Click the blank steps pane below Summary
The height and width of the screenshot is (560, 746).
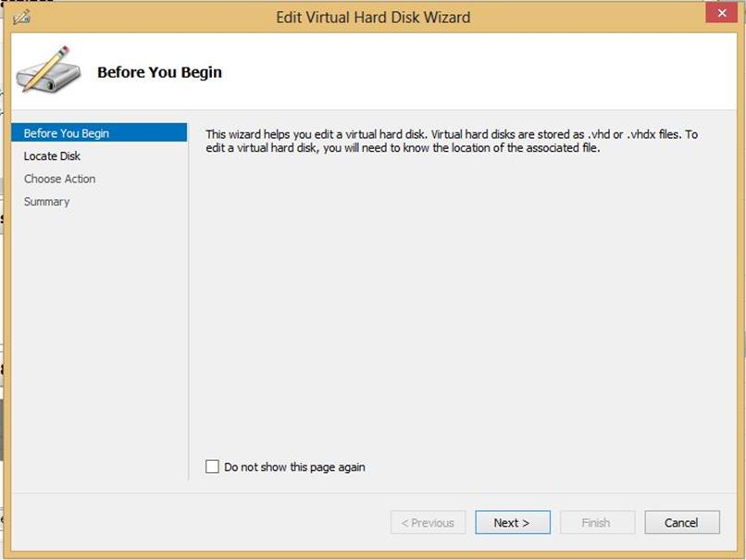point(99,342)
